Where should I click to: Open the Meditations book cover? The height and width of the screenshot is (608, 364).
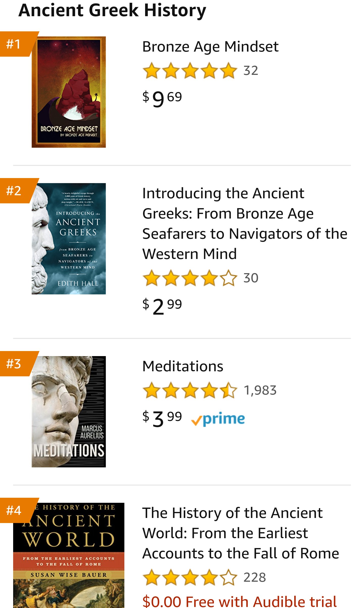pos(69,411)
